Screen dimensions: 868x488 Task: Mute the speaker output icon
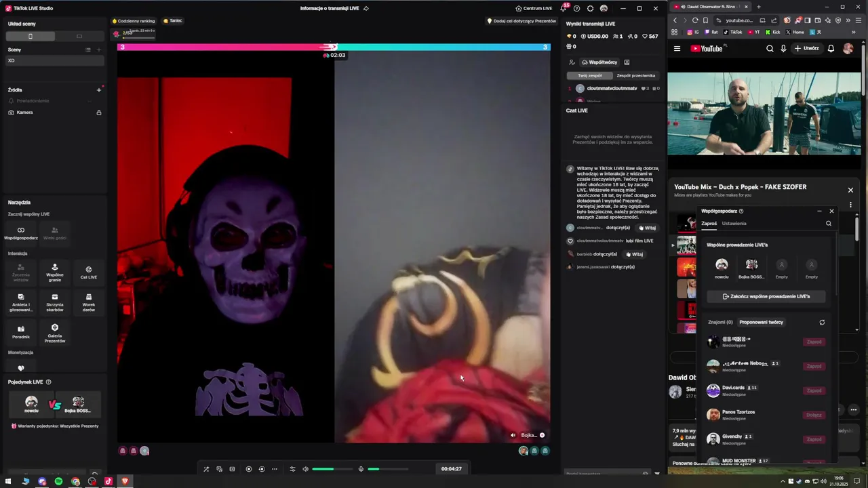pyautogui.click(x=305, y=469)
